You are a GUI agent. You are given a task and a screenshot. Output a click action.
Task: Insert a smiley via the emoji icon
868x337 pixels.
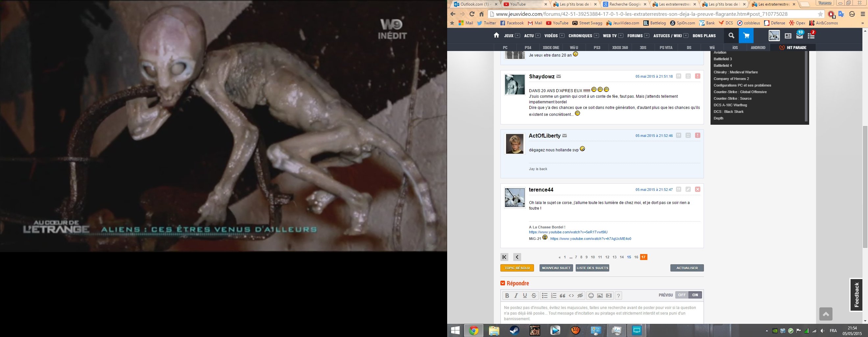[x=591, y=296]
